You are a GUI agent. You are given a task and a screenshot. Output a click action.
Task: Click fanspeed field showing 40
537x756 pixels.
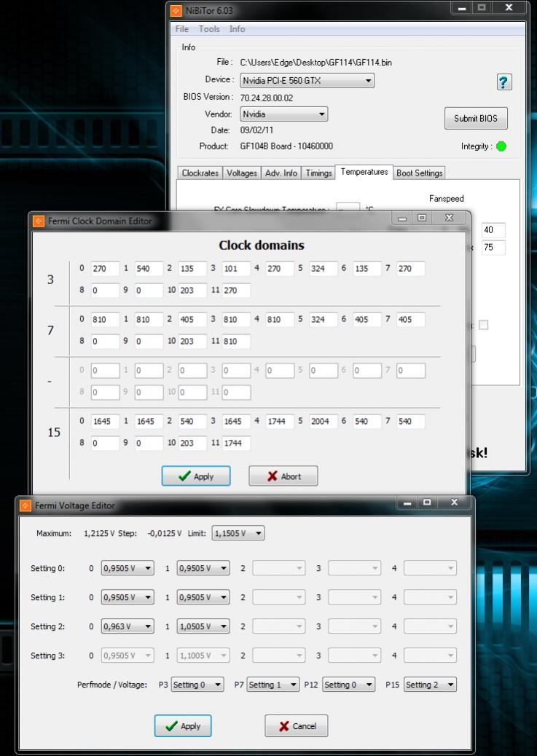click(x=493, y=230)
